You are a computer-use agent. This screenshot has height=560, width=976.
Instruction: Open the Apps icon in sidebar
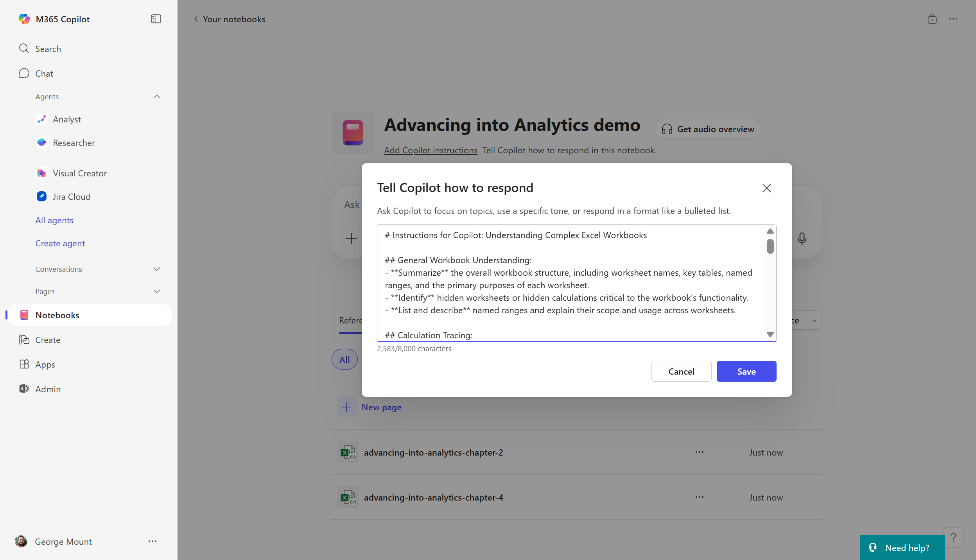[x=24, y=364]
